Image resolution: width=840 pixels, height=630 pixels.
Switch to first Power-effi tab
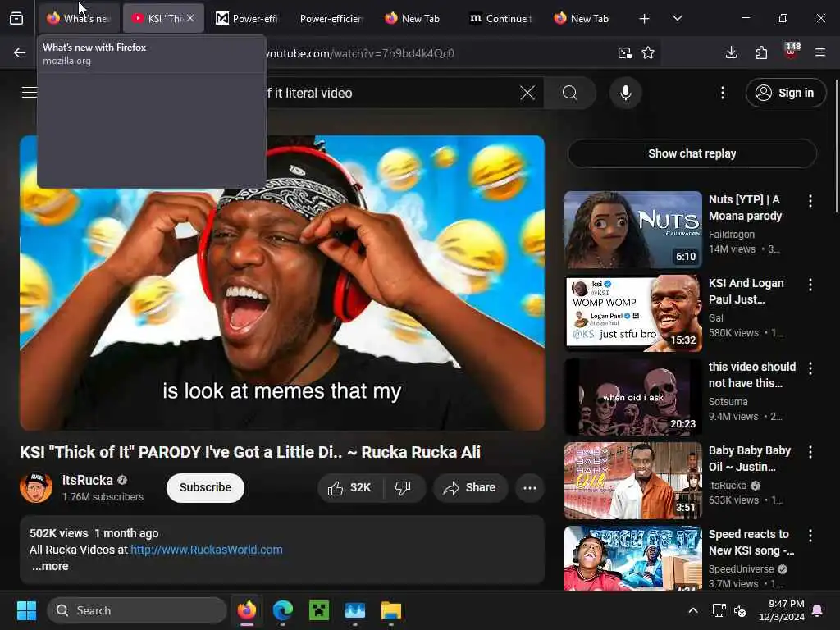(246, 19)
